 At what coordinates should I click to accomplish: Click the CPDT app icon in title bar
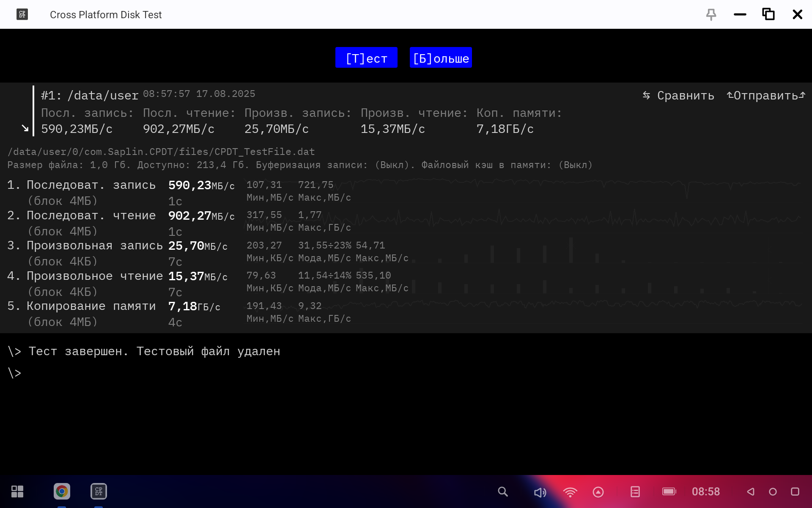22,15
